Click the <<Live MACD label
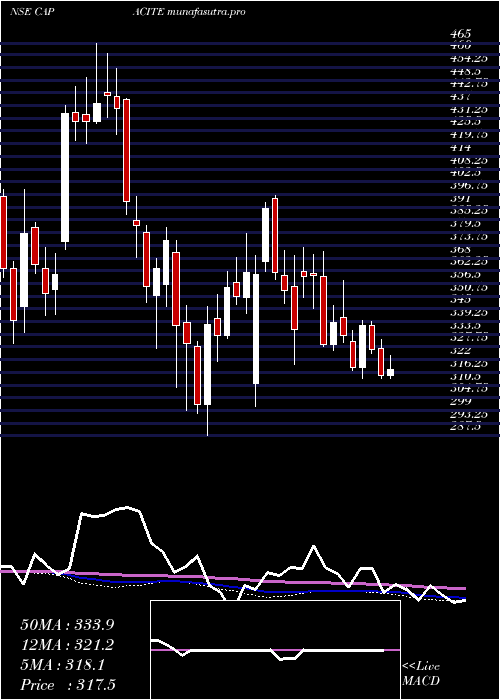The width and height of the screenshot is (500, 700). tap(421, 674)
